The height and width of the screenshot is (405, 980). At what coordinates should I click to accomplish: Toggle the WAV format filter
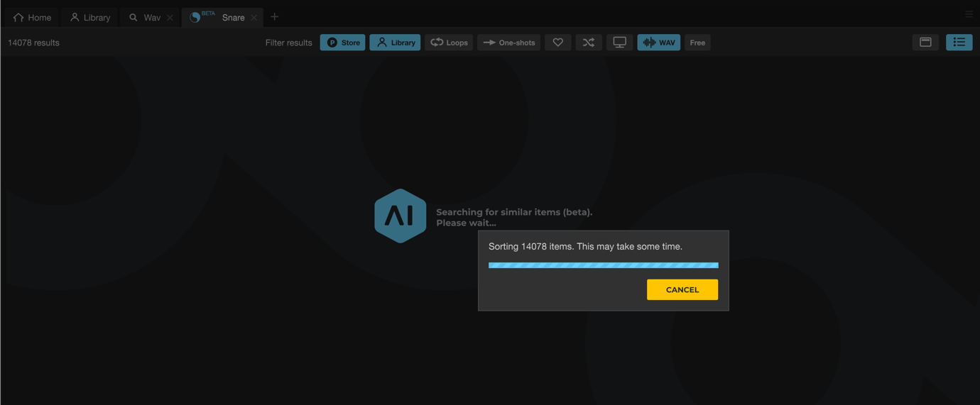tap(658, 43)
